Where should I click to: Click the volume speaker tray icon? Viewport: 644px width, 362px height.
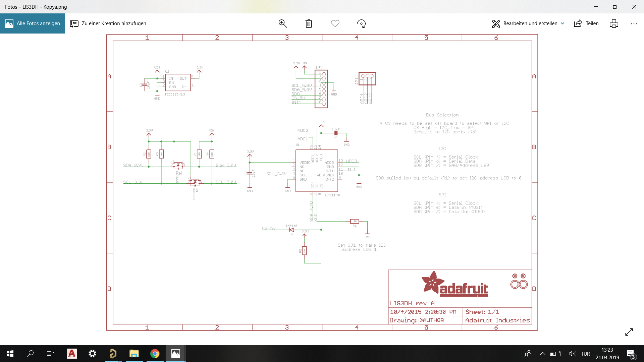[573, 354]
